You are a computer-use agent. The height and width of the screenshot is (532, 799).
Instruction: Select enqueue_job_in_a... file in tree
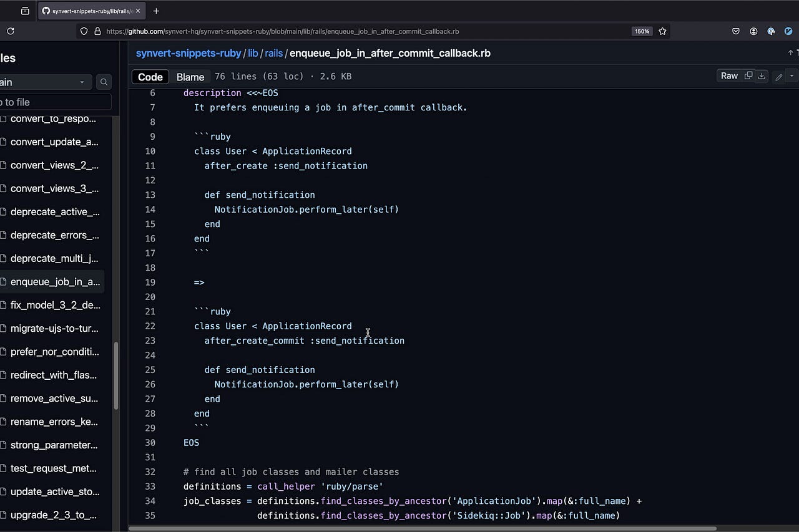pos(52,282)
